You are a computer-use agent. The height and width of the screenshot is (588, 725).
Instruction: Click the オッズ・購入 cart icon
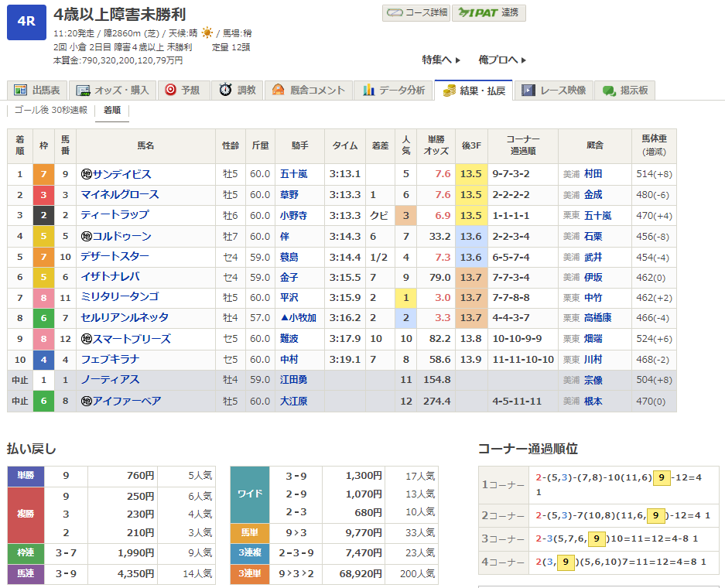click(x=84, y=91)
